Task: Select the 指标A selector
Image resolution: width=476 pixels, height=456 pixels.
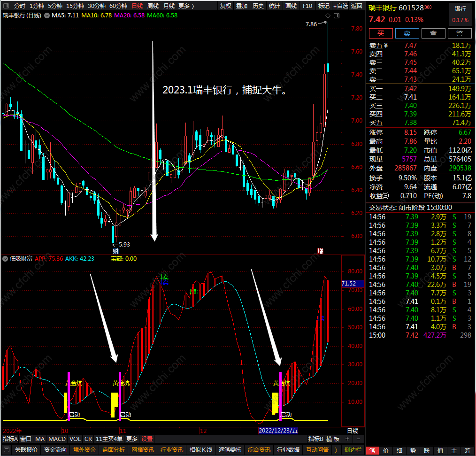Action: 10,439
